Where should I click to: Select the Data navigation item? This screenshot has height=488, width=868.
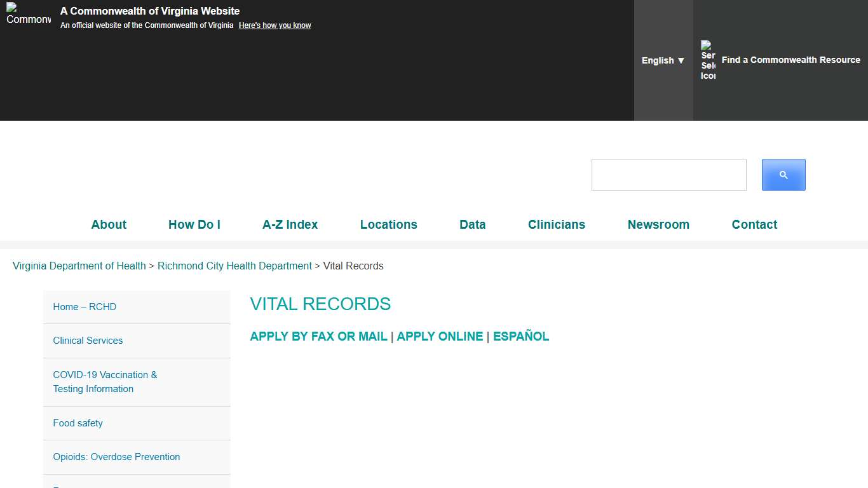pyautogui.click(x=472, y=224)
